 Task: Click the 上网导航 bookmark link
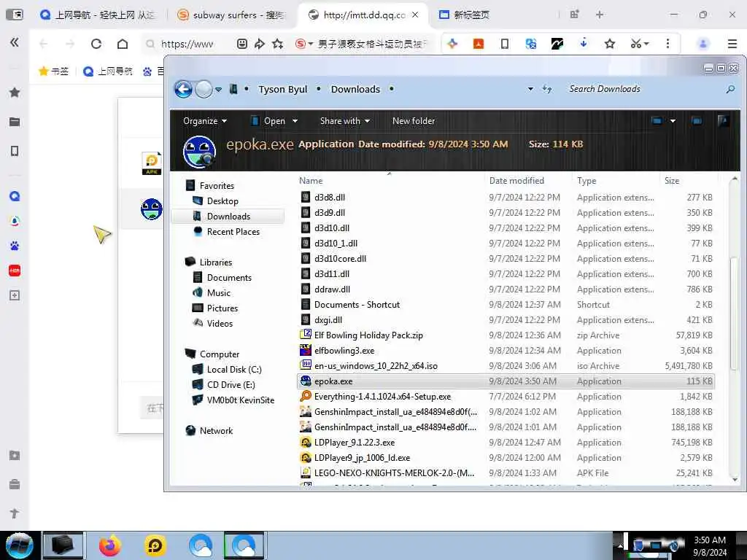pos(108,71)
